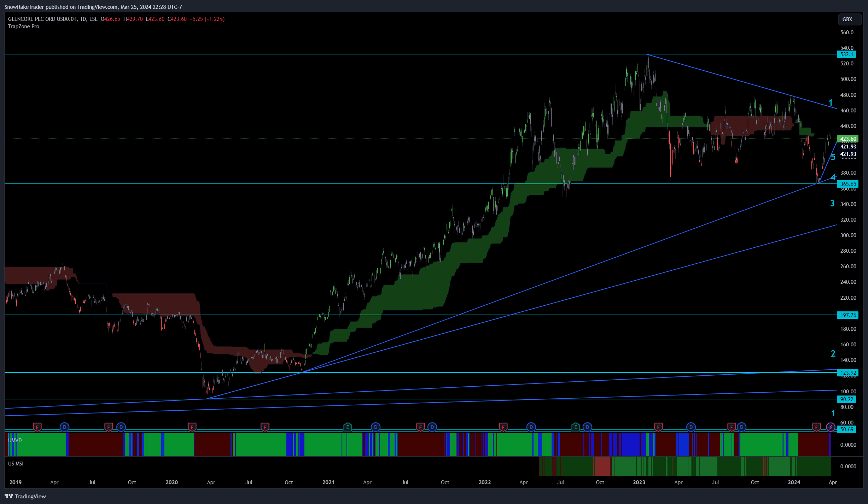868x504 pixels.
Task: Click the earnings E marker of early 2019
Action: click(x=37, y=427)
